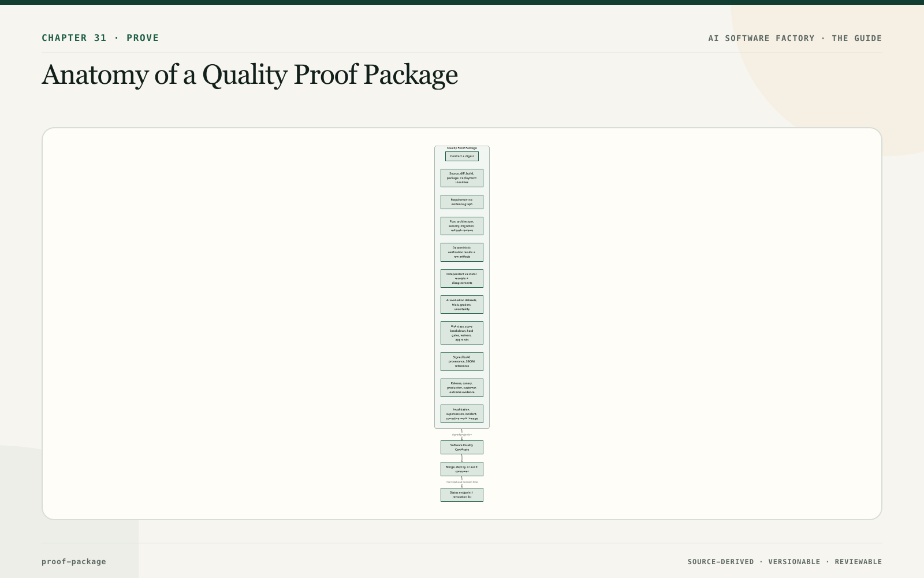This screenshot has height=578, width=924.
Task: Select 'Status endpoint / revocation list' node
Action: 462,495
